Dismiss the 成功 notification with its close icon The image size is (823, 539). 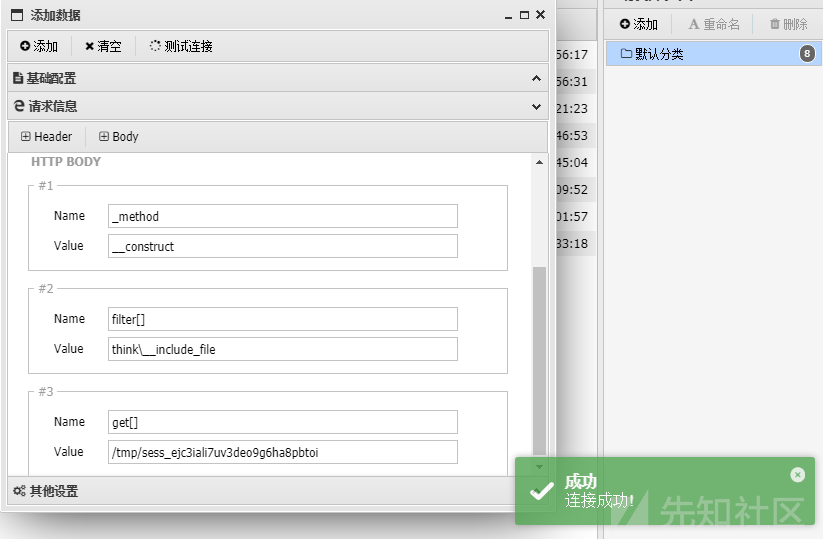(797, 475)
